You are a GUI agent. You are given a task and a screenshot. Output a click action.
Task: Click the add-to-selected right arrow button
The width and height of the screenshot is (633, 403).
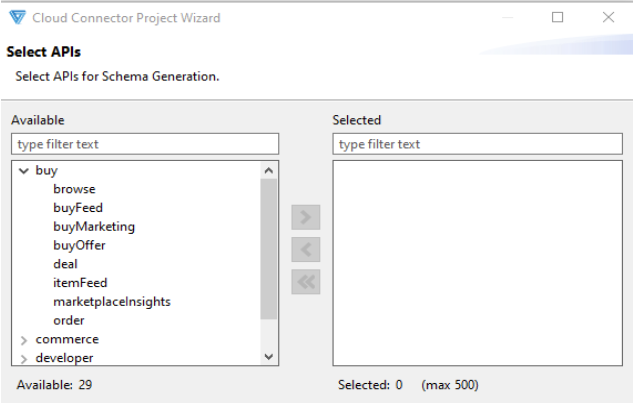(x=306, y=217)
